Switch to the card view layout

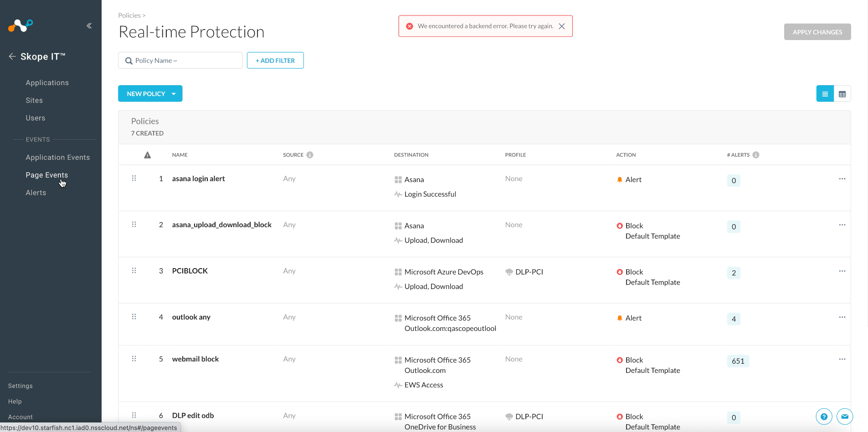tap(843, 93)
